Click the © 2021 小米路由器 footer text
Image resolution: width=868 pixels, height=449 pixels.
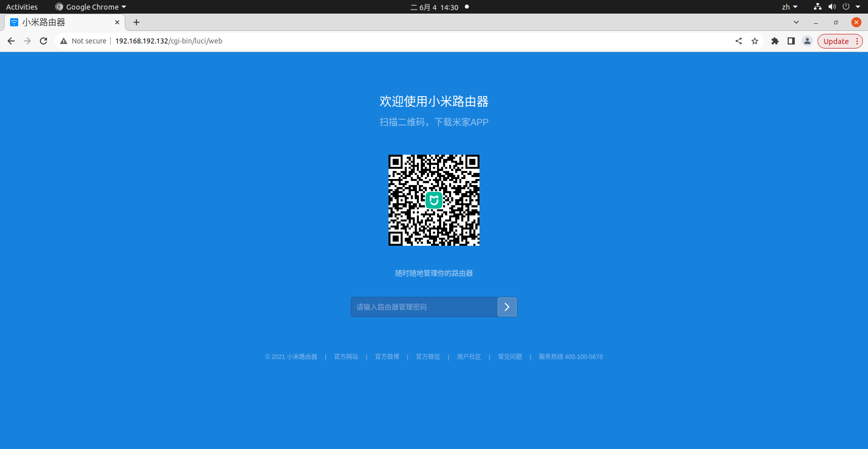(292, 357)
